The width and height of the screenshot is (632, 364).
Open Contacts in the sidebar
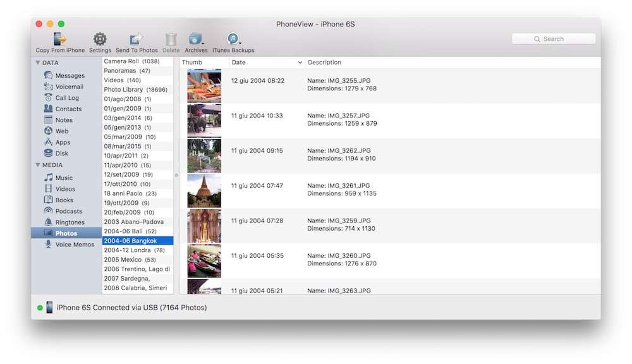[68, 109]
